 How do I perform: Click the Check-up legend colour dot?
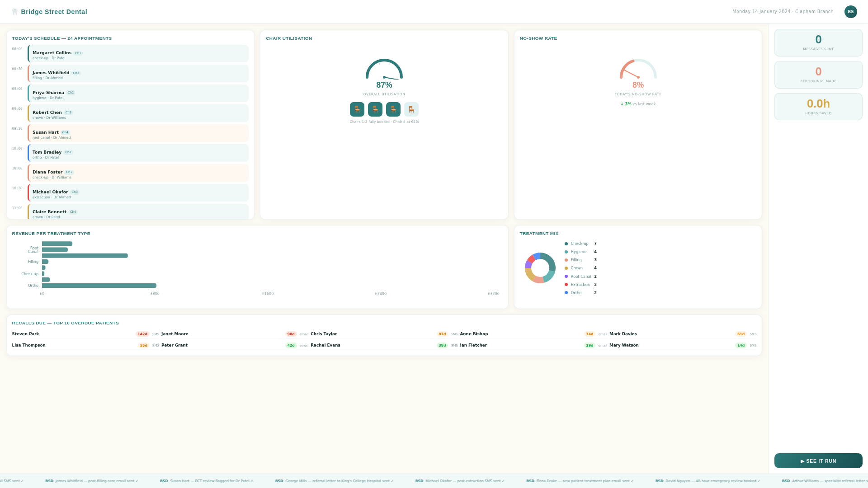pos(566,244)
